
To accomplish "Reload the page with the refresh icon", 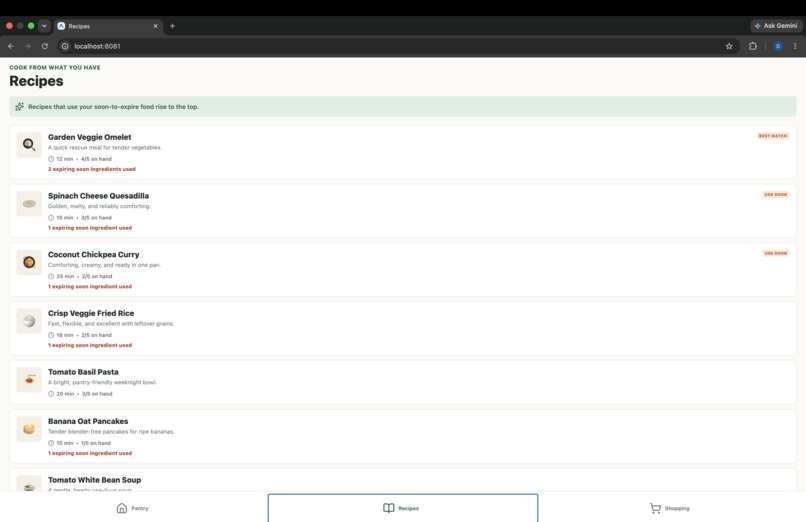I will (45, 46).
